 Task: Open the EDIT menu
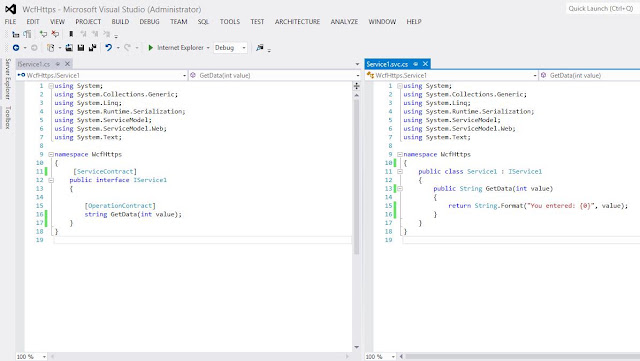33,22
